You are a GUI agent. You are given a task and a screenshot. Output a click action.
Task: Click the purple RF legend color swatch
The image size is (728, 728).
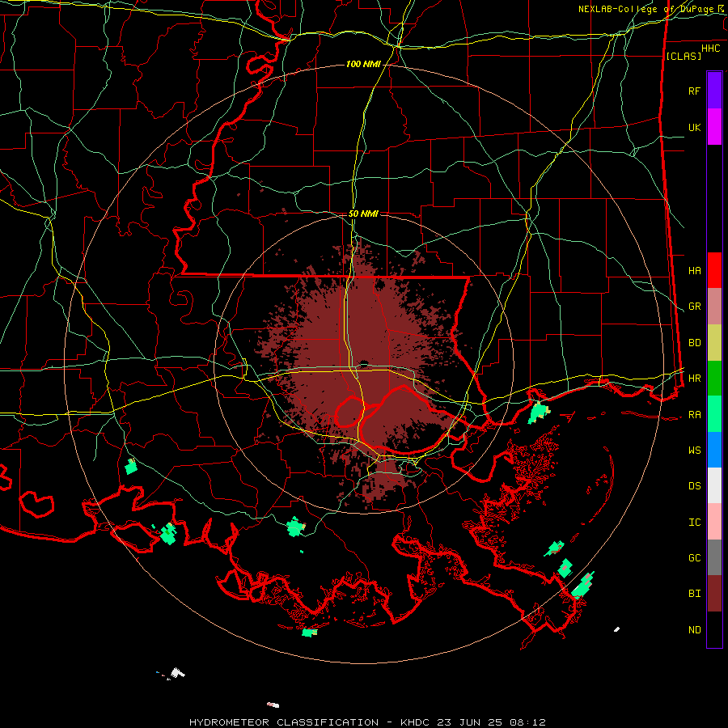click(x=714, y=91)
